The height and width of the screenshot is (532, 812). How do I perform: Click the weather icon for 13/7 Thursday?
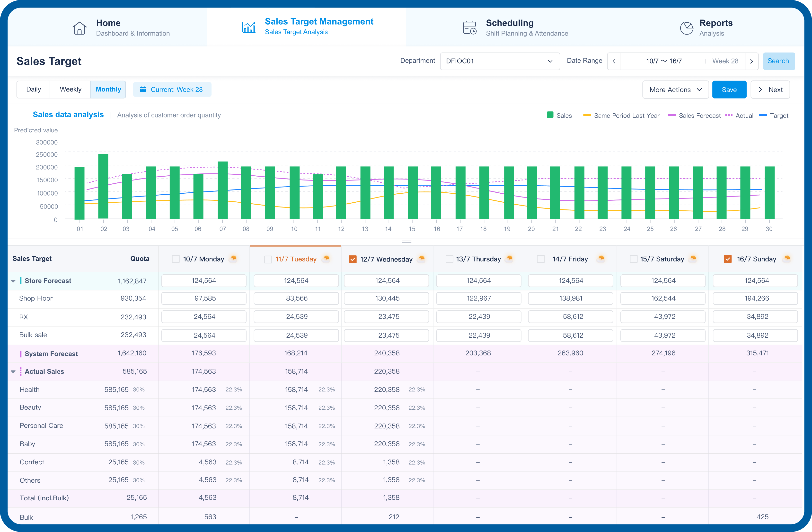(x=509, y=259)
